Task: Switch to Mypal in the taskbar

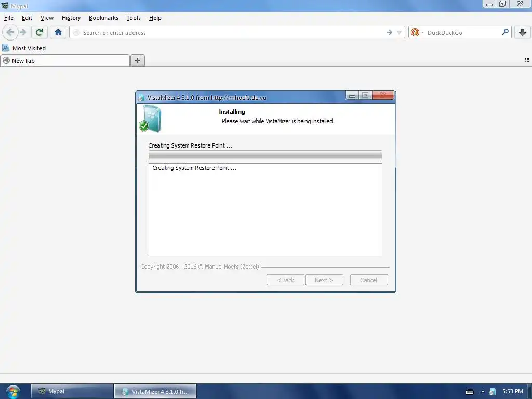Action: [x=72, y=391]
